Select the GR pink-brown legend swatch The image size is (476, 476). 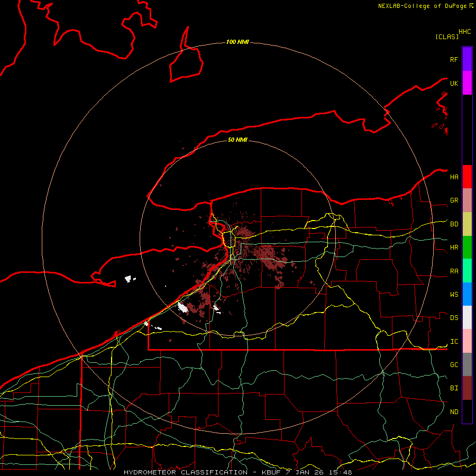[x=467, y=200]
